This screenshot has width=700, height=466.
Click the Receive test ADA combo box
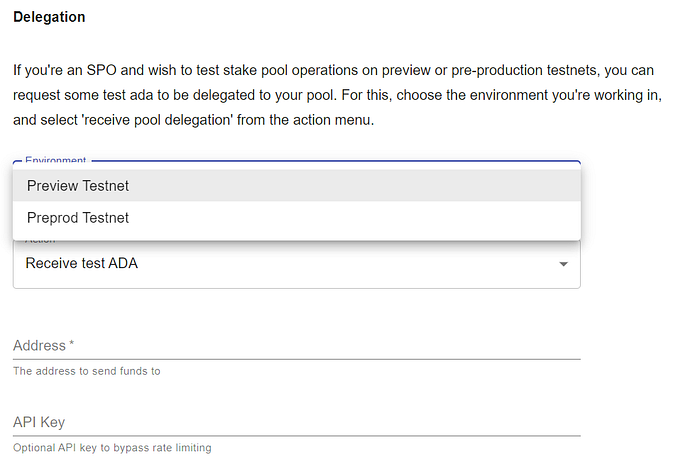click(280, 264)
